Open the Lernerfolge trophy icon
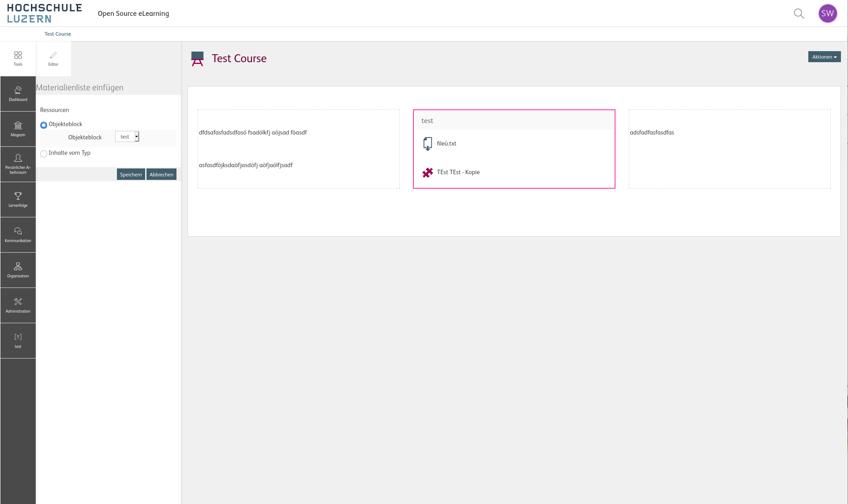This screenshot has width=848, height=504. 18,199
